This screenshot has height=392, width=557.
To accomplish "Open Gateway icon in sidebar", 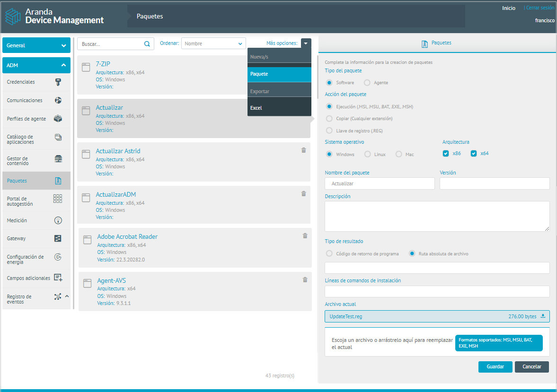I will [x=58, y=239].
